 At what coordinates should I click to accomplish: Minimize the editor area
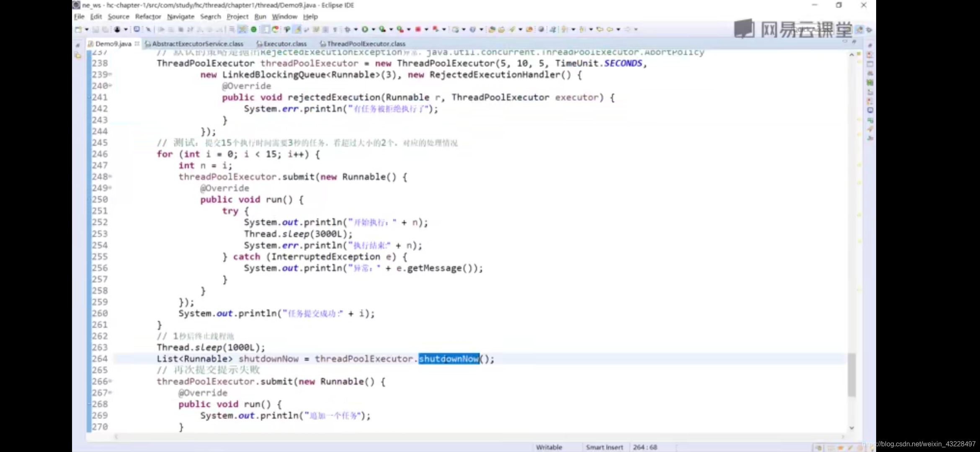(x=845, y=41)
